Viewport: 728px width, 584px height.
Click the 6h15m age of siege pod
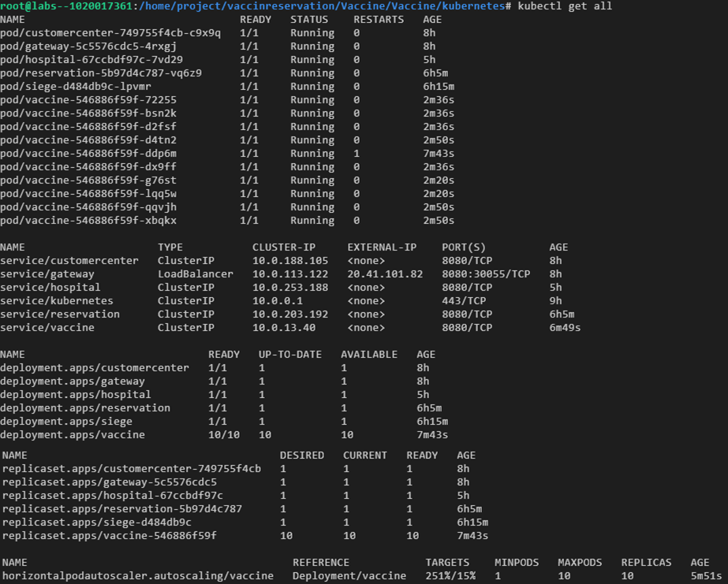click(439, 87)
